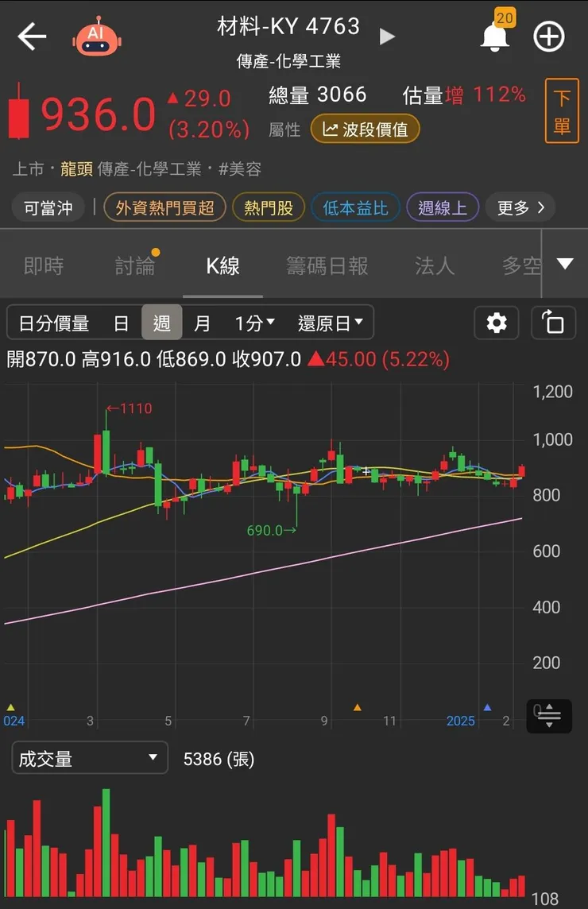
Task: Switch to the 多空 tab
Action: pos(521,266)
